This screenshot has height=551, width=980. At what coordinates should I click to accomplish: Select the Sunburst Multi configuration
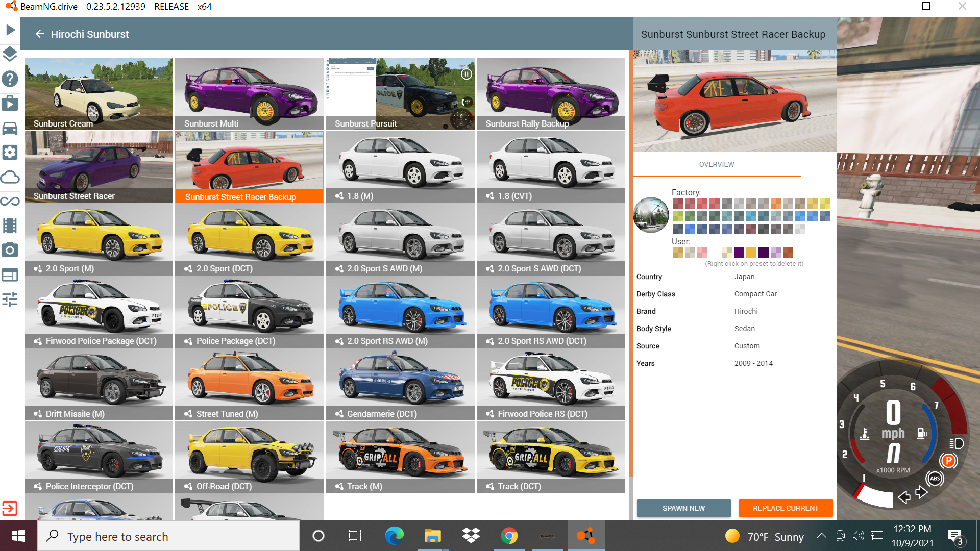tap(250, 94)
